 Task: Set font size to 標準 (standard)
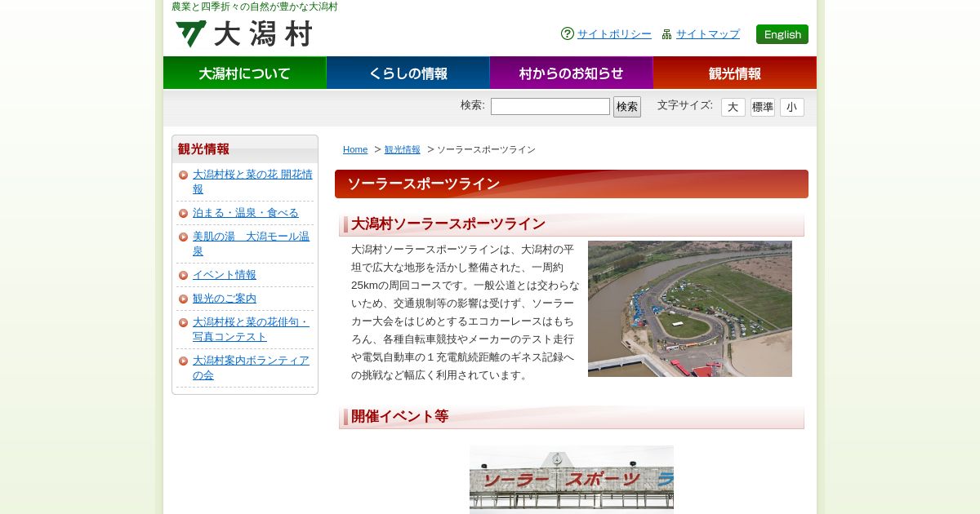763,108
